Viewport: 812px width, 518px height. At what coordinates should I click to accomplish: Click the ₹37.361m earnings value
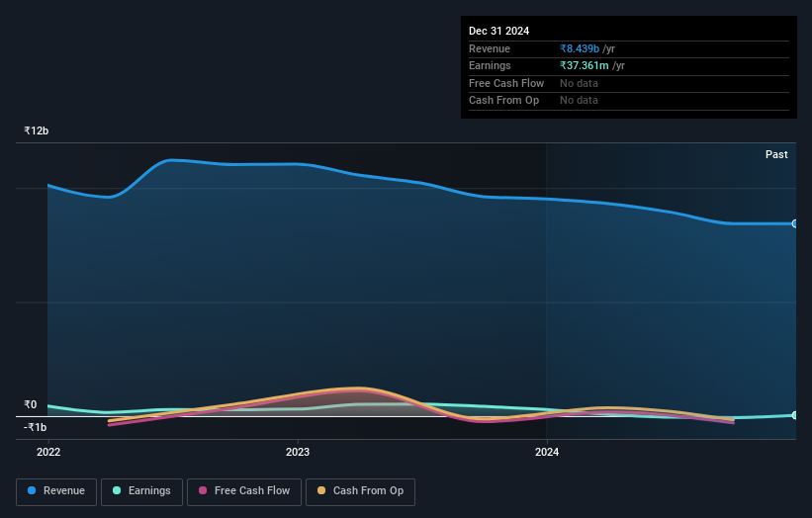585,65
